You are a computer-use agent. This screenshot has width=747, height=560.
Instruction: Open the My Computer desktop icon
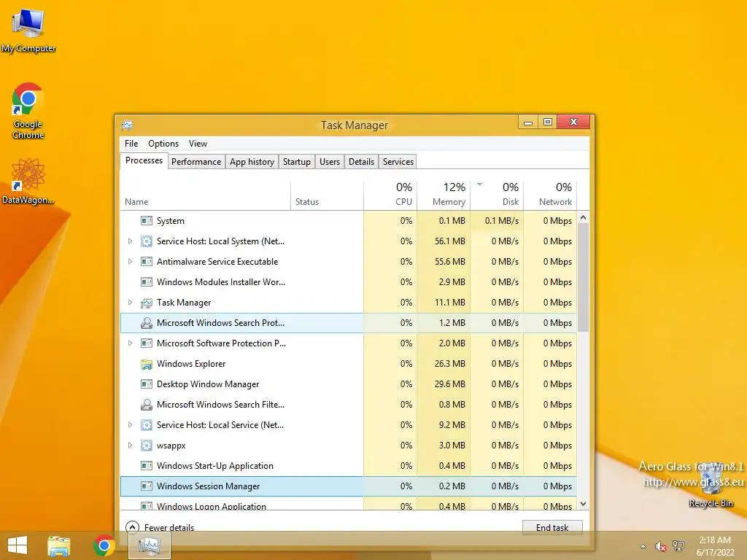[x=28, y=29]
